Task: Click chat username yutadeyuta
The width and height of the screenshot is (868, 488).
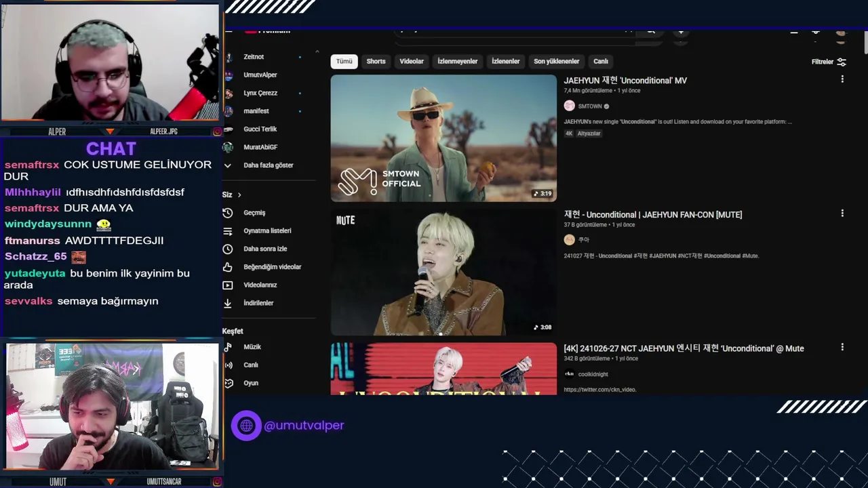Action: [35, 273]
